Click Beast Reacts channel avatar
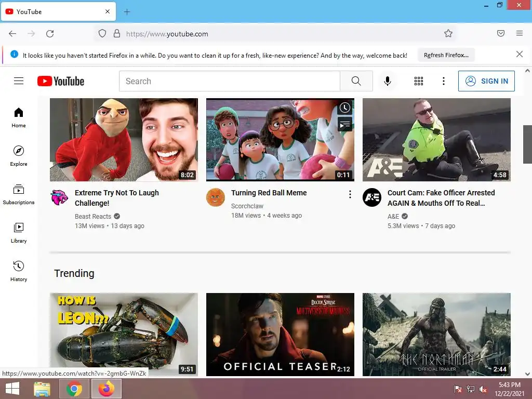This screenshot has width=532, height=399. pos(59,197)
